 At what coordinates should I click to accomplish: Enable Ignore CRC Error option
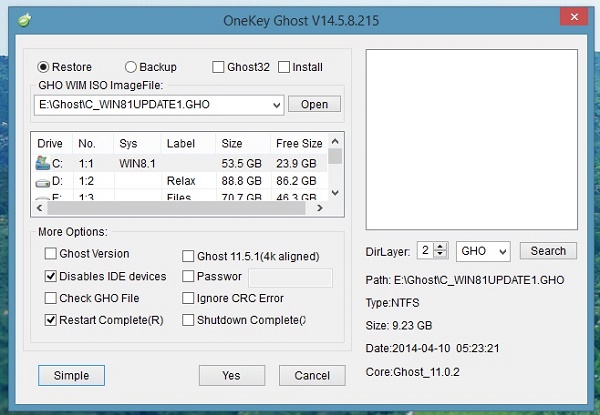(188, 298)
